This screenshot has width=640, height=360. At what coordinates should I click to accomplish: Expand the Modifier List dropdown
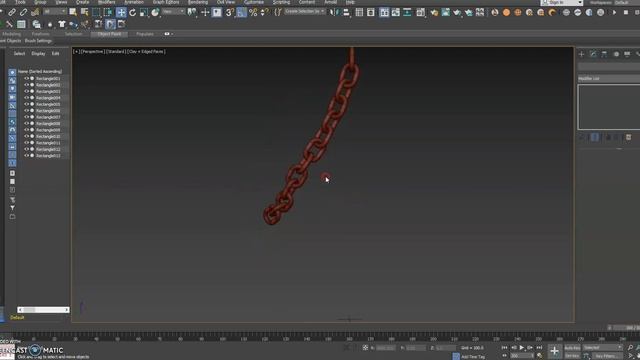coord(609,78)
